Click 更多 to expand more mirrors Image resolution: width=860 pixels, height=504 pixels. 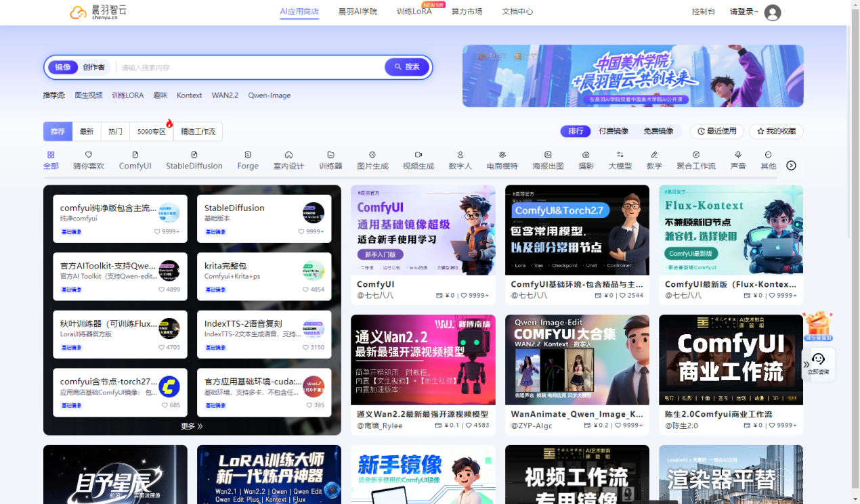coord(192,426)
